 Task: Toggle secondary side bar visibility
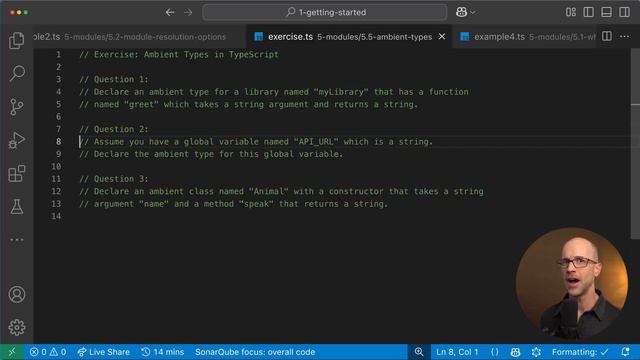coord(624,12)
